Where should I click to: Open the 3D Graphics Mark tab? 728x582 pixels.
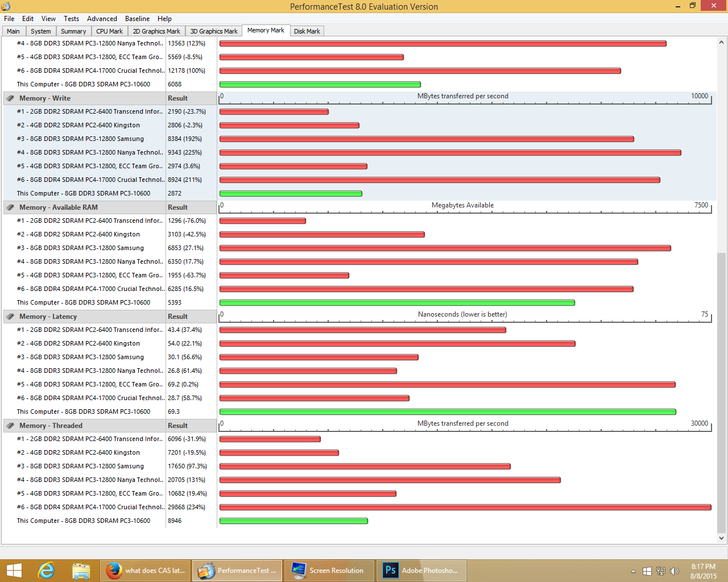coord(214,31)
